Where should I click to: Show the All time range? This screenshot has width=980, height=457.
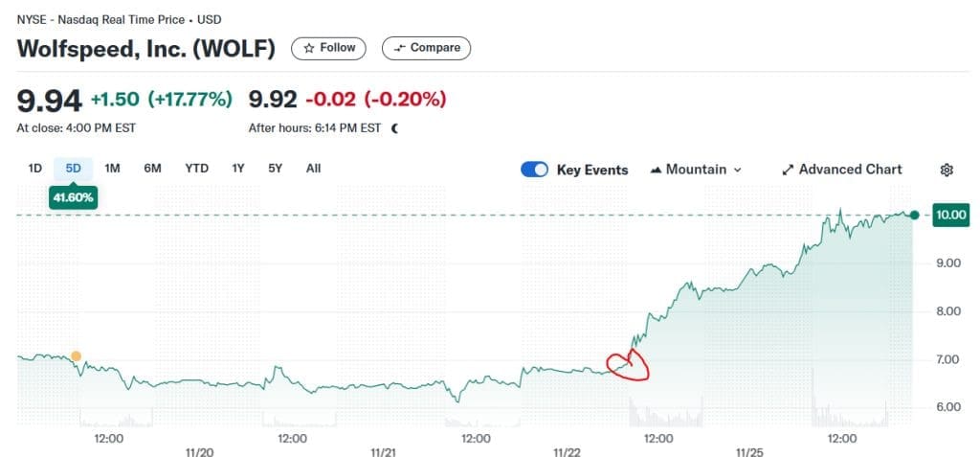[313, 169]
